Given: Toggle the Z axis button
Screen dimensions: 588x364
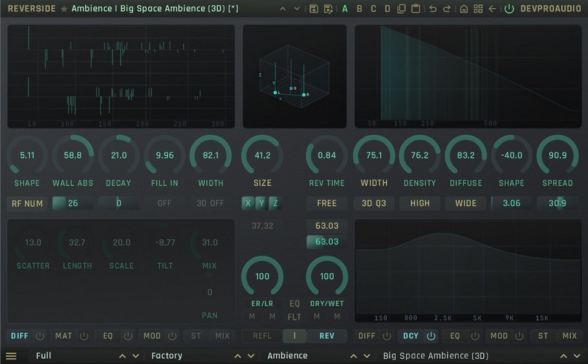Looking at the screenshot, I should [x=276, y=203].
